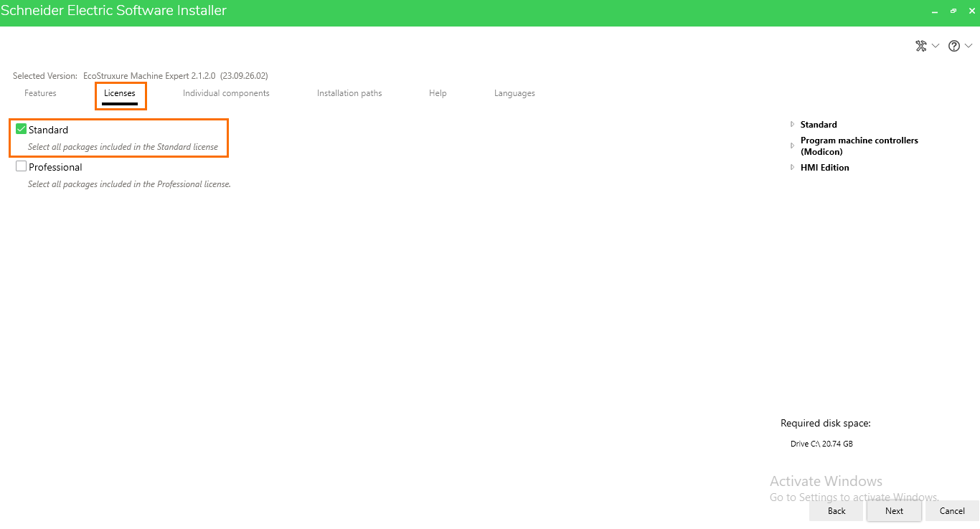Click 'EcoStruxure Machine Expert 2.1.2.0' version text
This screenshot has height=529, width=980.
pyautogui.click(x=149, y=75)
